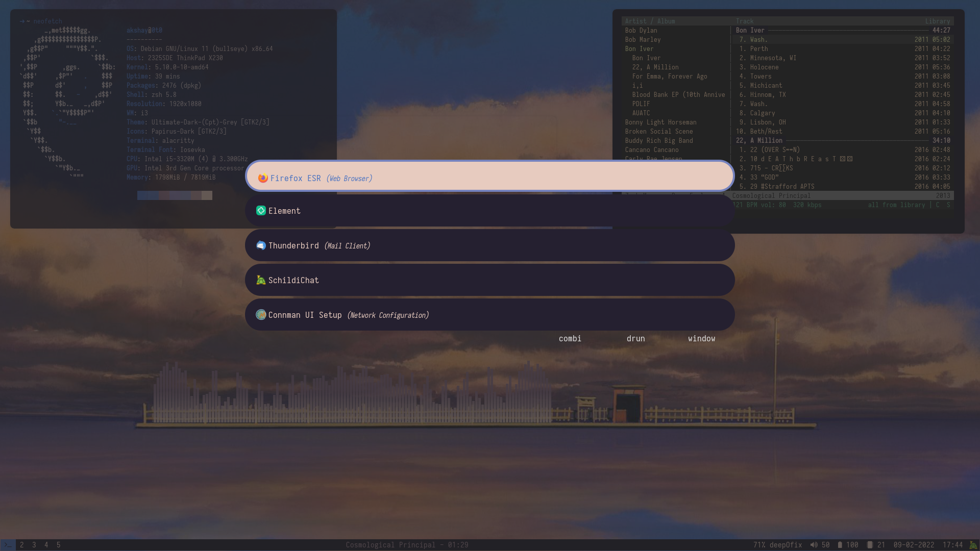Select the AUATC album entry

tap(641, 113)
